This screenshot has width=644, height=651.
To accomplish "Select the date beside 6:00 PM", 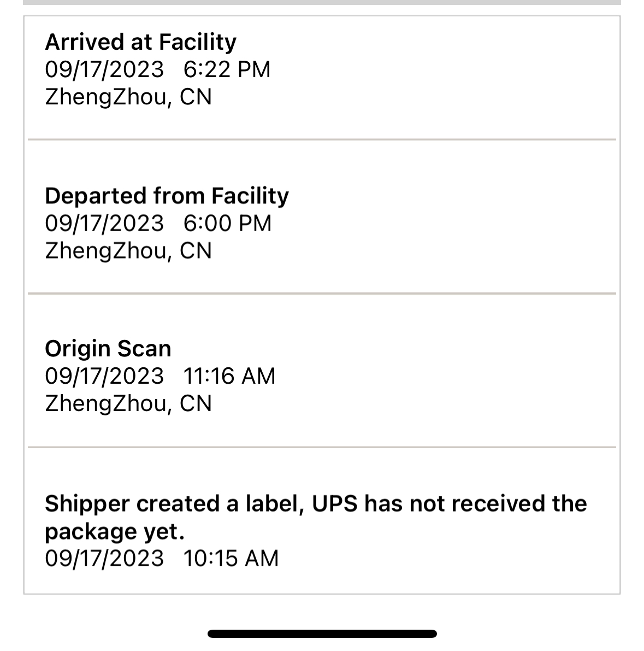I will tap(104, 223).
